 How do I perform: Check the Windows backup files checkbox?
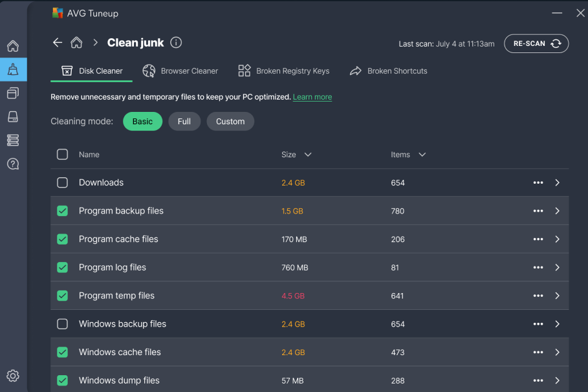tap(62, 323)
